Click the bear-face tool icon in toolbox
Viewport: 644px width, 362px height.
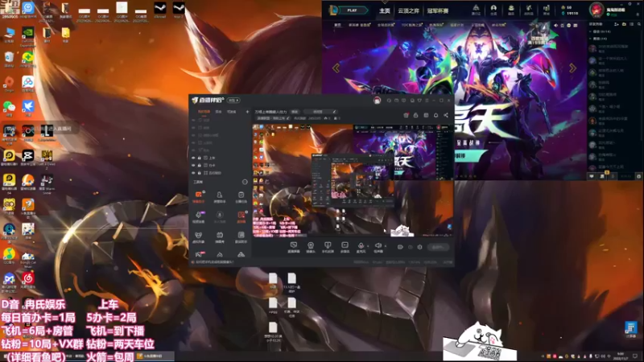[198, 237]
